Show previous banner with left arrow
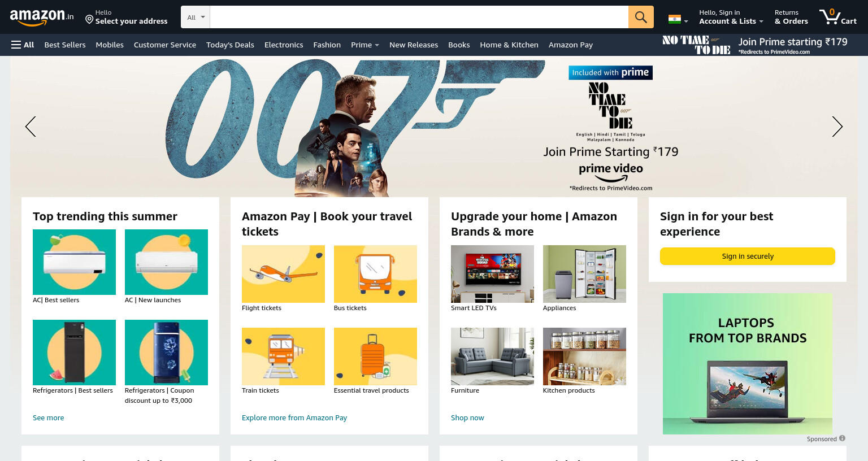 [x=31, y=127]
